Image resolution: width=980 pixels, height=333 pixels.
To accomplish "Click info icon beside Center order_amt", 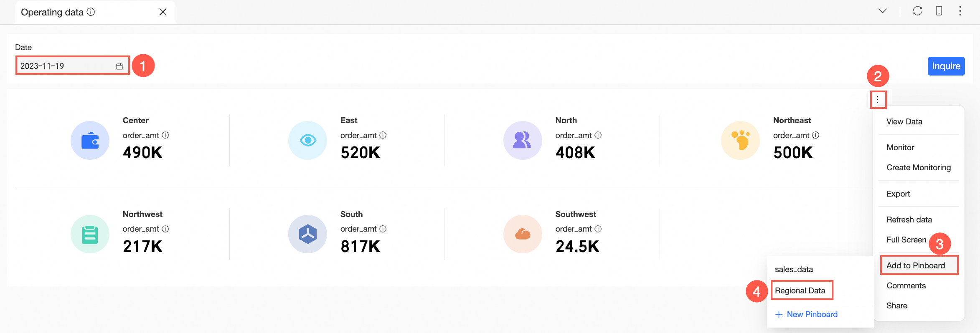I will point(165,135).
